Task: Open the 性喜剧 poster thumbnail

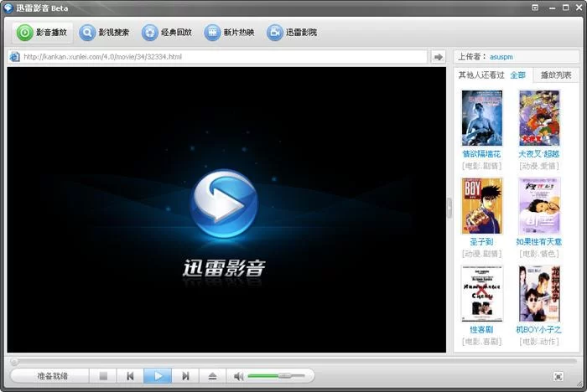Action: [482, 294]
